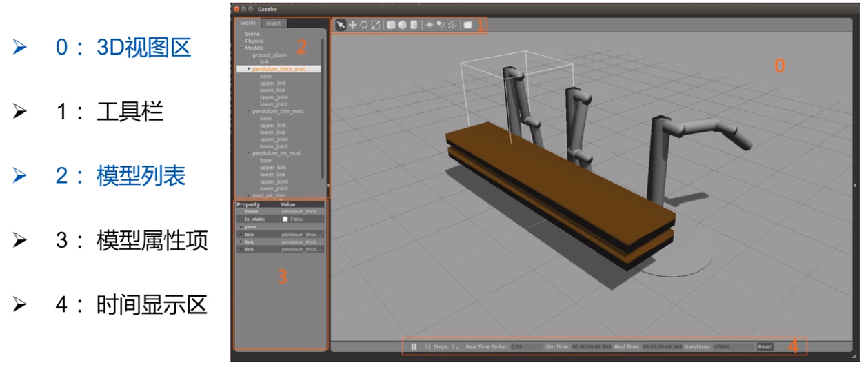Select Physics in the world tree
Image resolution: width=868 pixels, height=374 pixels.
coord(254,41)
